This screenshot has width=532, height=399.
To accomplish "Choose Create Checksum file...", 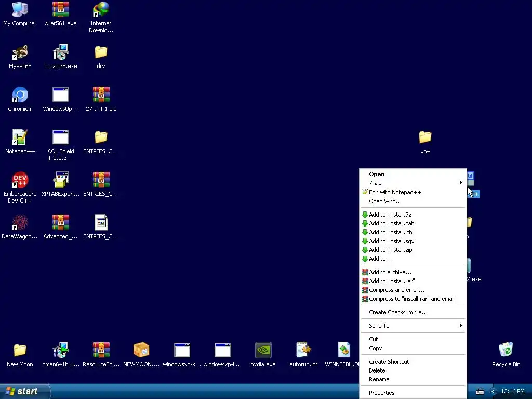I will [413, 312].
